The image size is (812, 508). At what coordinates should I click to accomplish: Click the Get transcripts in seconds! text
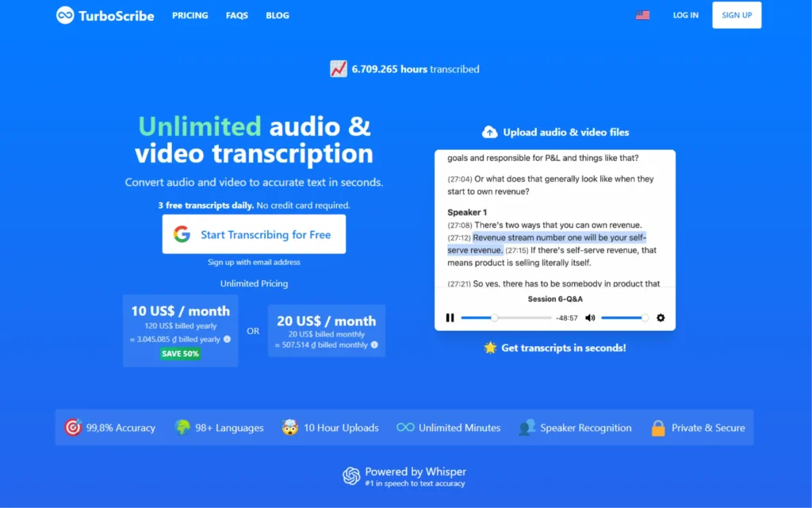pyautogui.click(x=564, y=348)
